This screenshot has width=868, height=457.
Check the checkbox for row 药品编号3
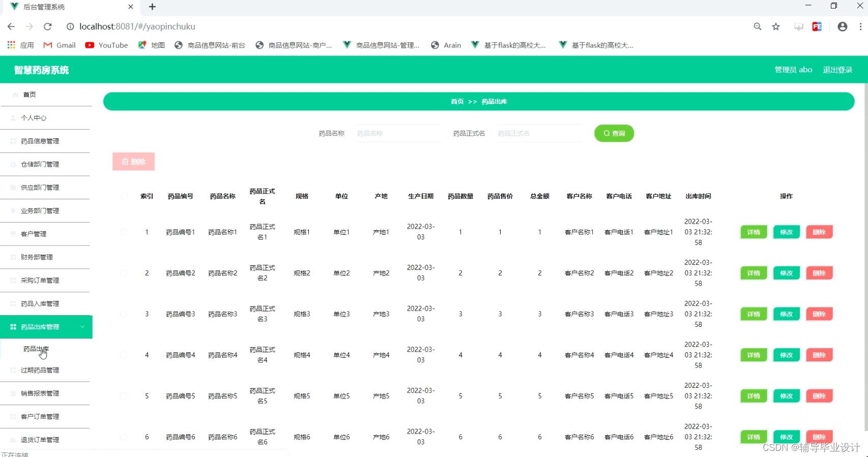pyautogui.click(x=124, y=314)
